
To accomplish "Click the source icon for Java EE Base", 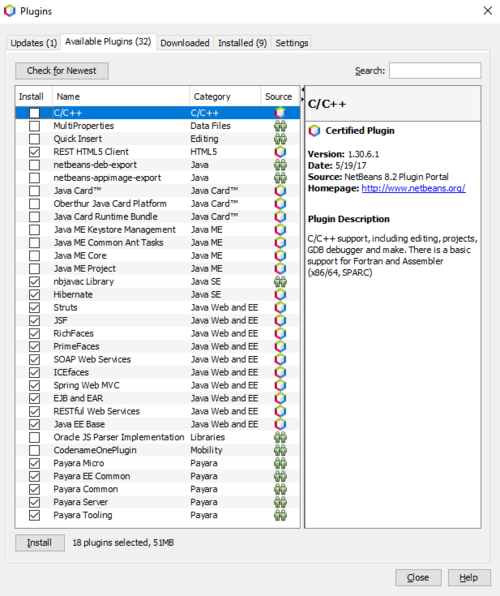I will [x=280, y=424].
